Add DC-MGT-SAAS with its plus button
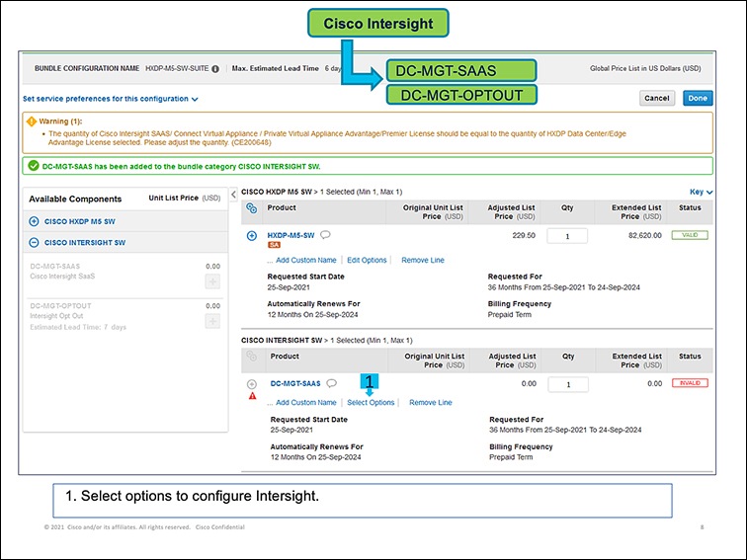The height and width of the screenshot is (560, 747). (x=212, y=281)
